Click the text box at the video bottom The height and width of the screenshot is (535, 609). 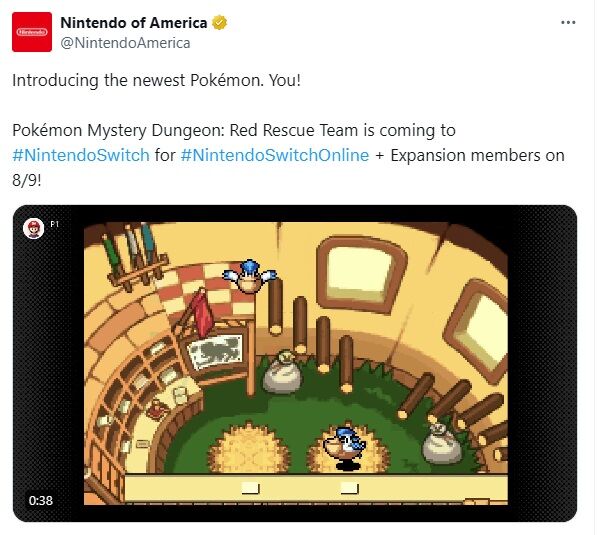316,488
